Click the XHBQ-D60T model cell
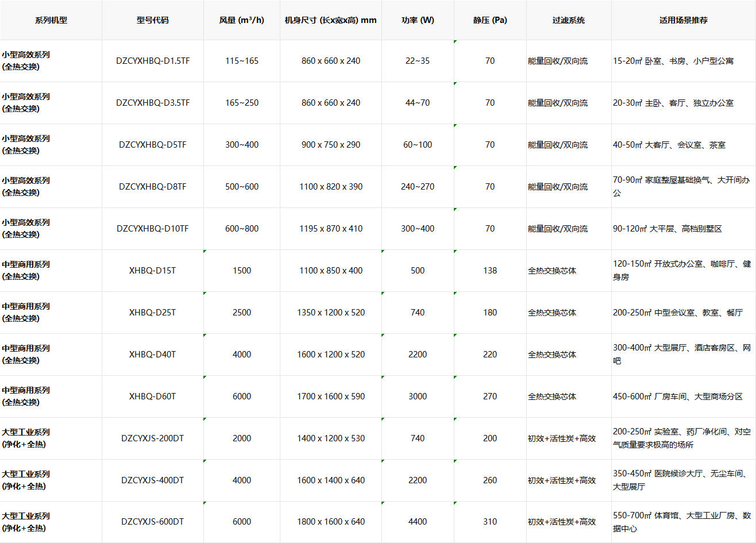Image resolution: width=756 pixels, height=543 pixels. (x=153, y=396)
